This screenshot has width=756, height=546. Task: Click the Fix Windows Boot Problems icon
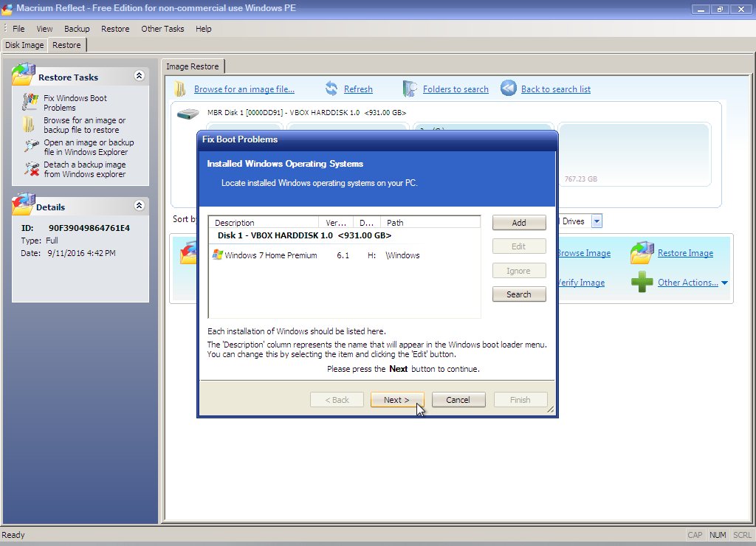[30, 102]
